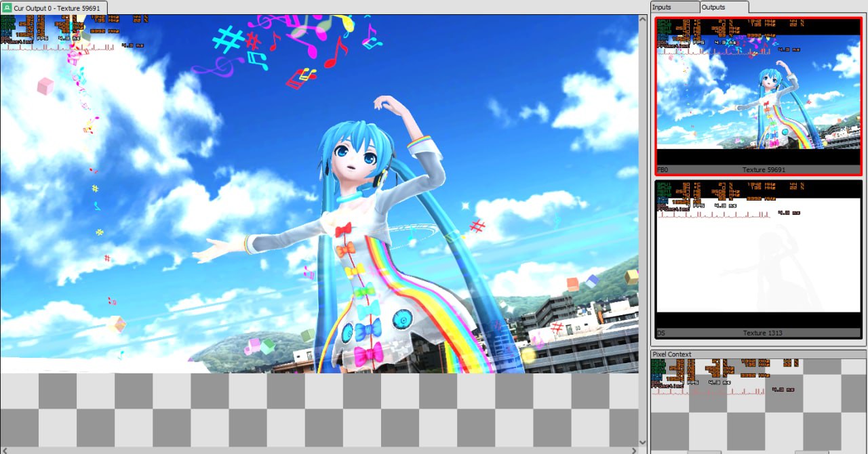
Task: Click the DS slot label
Action: click(661, 333)
